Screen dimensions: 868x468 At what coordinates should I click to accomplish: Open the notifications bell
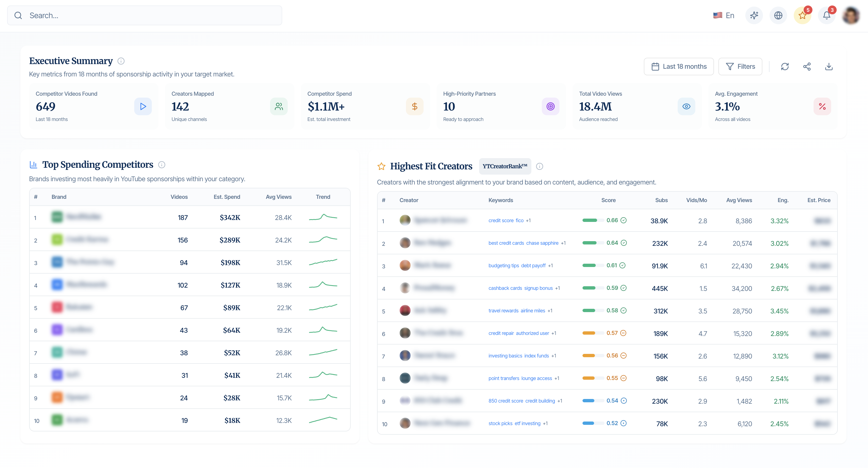[x=826, y=15]
